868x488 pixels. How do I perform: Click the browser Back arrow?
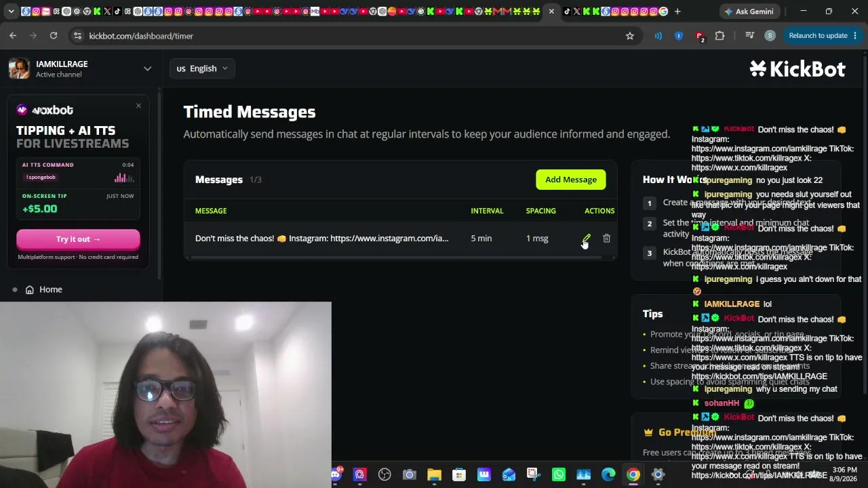click(13, 36)
